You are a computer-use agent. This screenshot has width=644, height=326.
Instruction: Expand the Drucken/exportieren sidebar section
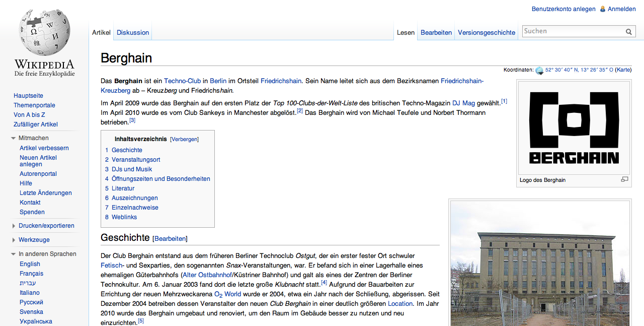(14, 226)
